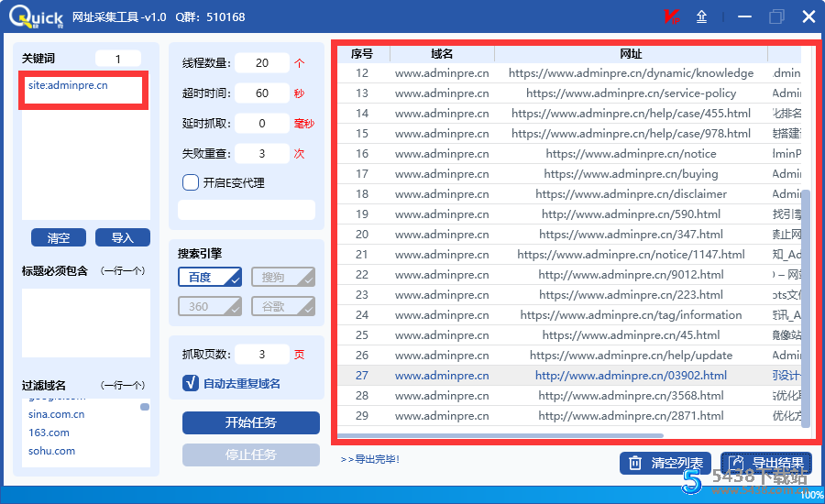Click the 清空 keyword button

[59, 237]
